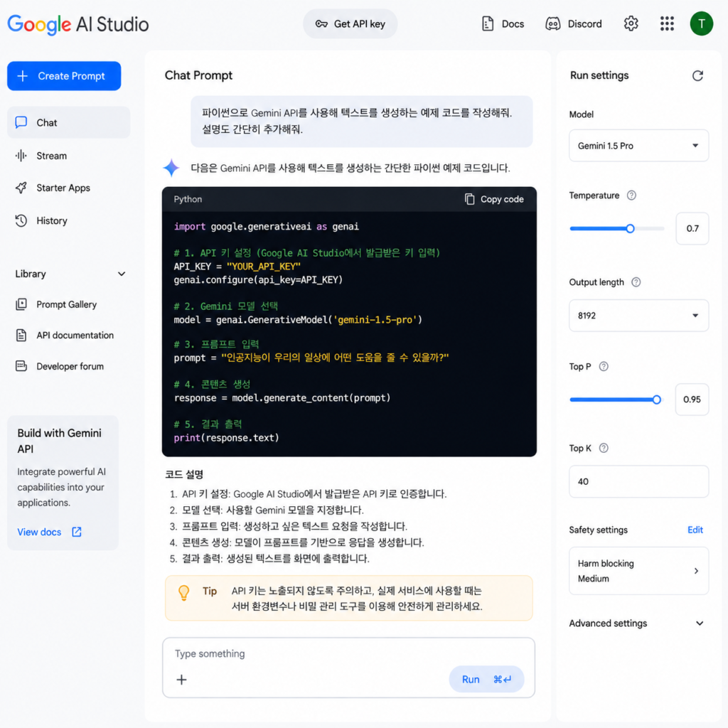
Task: Click the Edit link for Safety settings
Action: (x=695, y=530)
